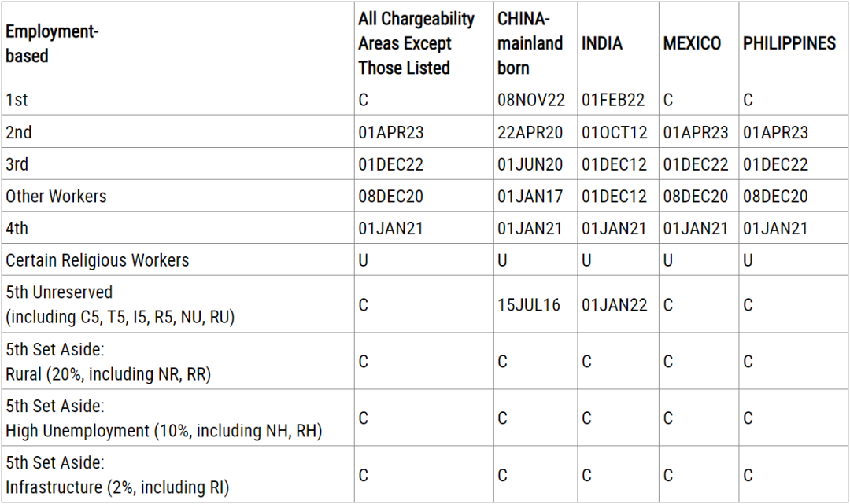Viewport: 850px width, 504px height.
Task: Click the PHILIPPINES column header
Action: click(789, 43)
